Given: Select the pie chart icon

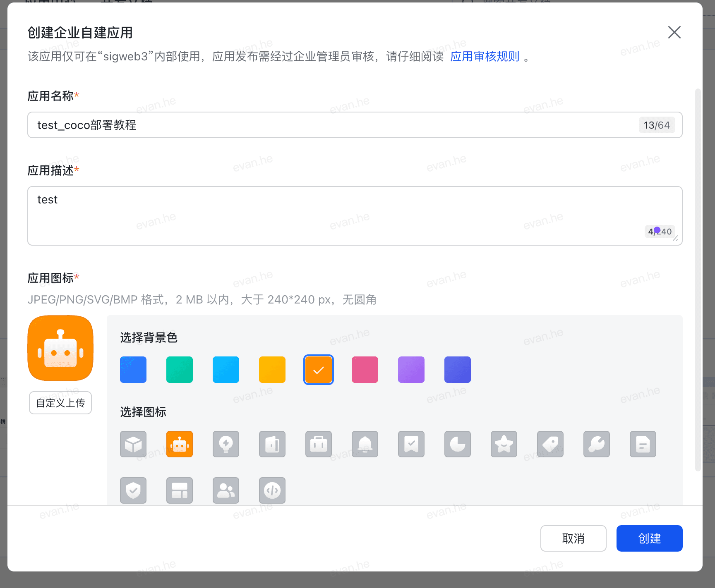Looking at the screenshot, I should (x=458, y=444).
